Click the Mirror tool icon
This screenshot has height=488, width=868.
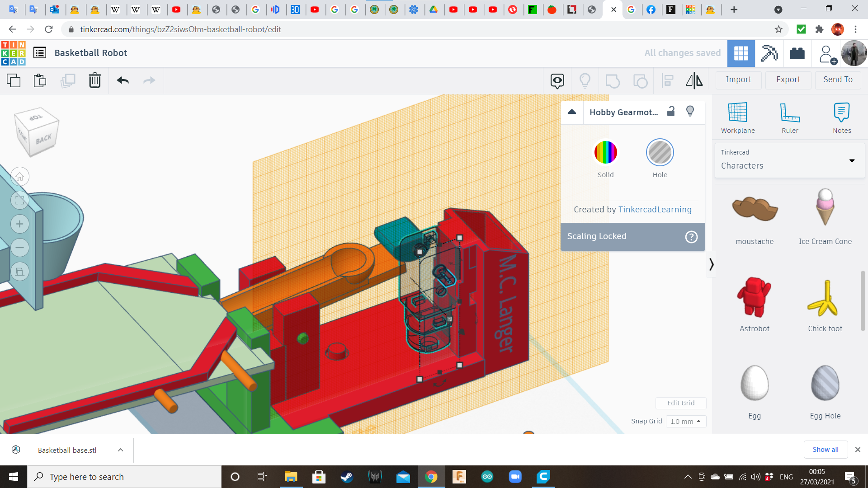click(x=694, y=80)
